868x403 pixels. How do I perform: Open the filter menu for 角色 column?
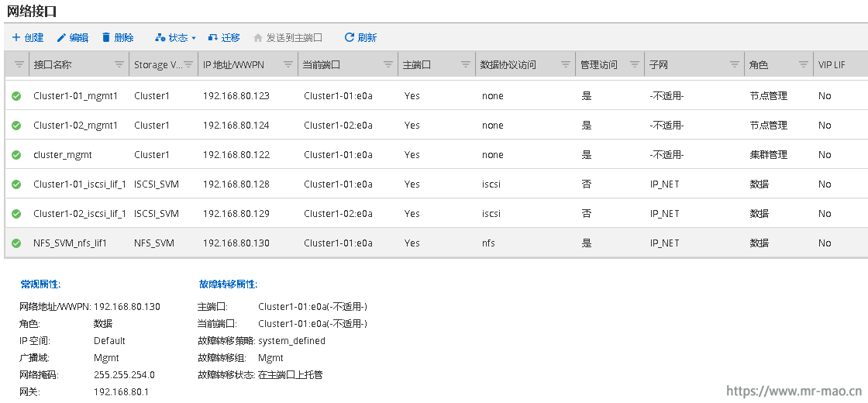point(803,64)
